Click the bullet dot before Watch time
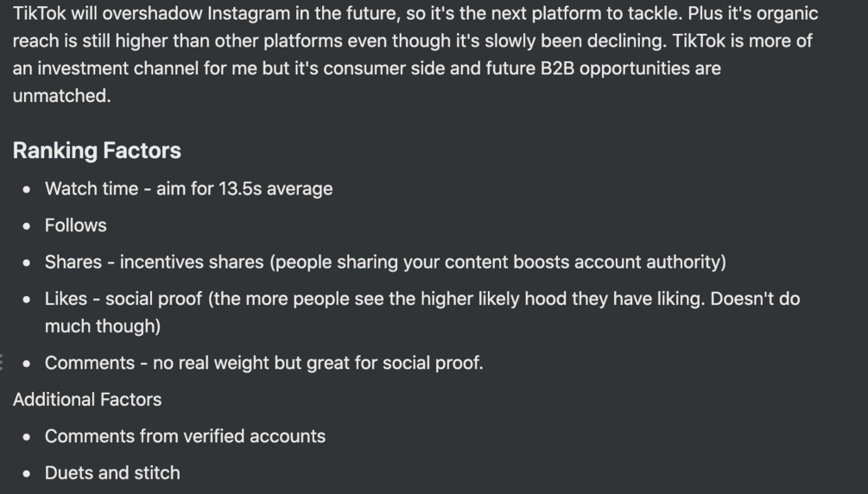Screen dimensions: 868x494 28,188
